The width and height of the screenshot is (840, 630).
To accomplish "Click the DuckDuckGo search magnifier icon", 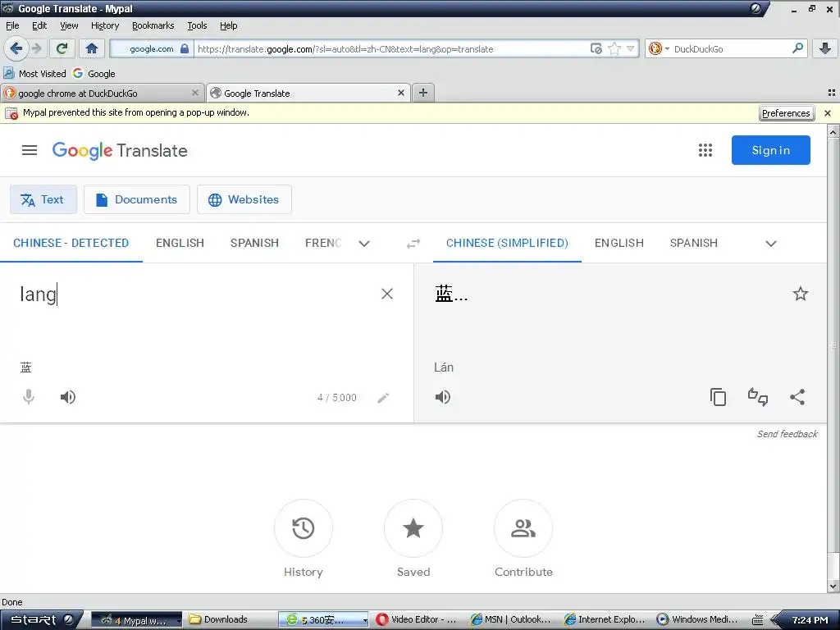I will [x=797, y=48].
